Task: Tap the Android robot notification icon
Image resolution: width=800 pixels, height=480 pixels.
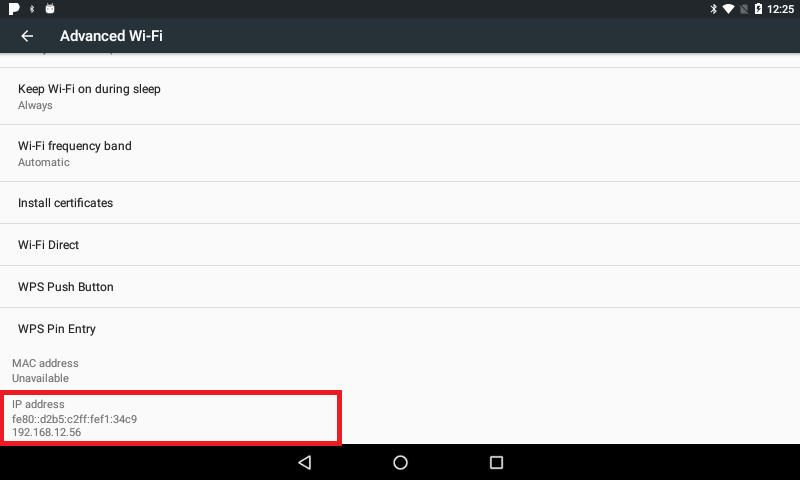Action: tap(49, 8)
